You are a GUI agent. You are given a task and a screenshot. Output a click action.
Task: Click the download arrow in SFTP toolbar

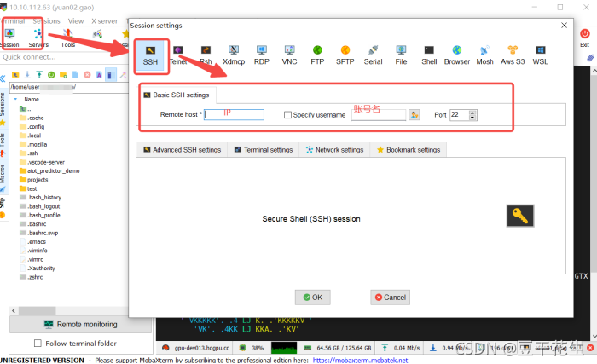pyautogui.click(x=27, y=75)
